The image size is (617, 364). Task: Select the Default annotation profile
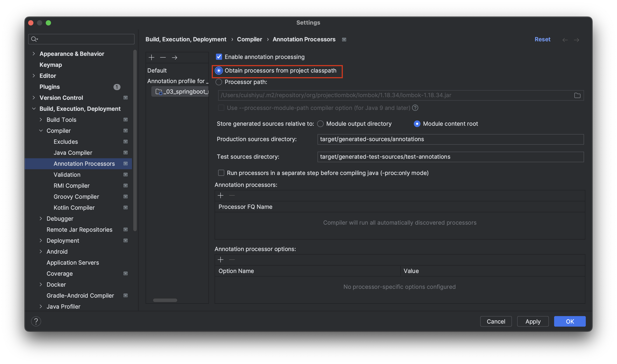tap(157, 71)
